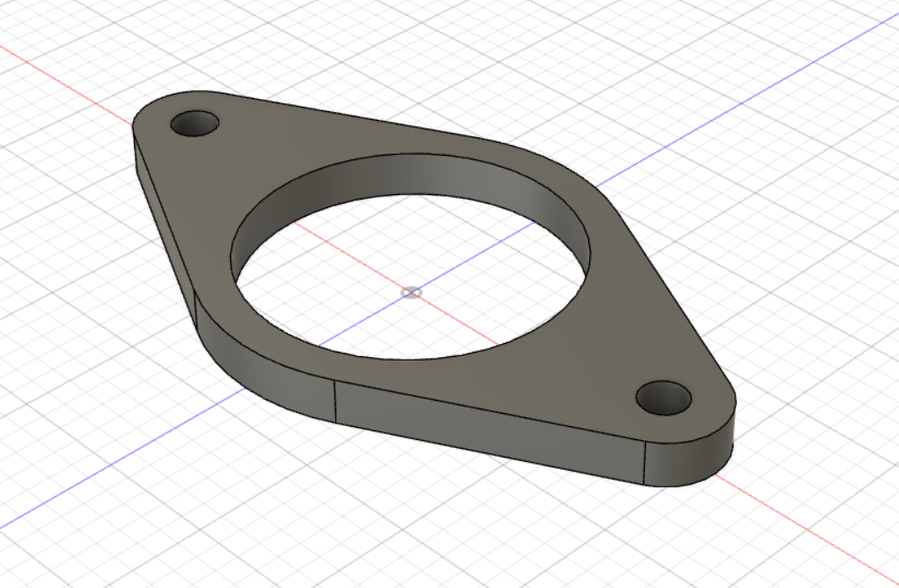899x588 pixels.
Task: Click the upper-left bolt hole
Action: coord(194,123)
